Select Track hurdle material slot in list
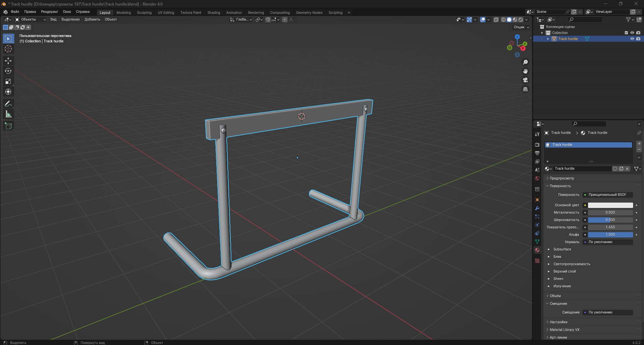This screenshot has height=345, width=644. (588, 145)
